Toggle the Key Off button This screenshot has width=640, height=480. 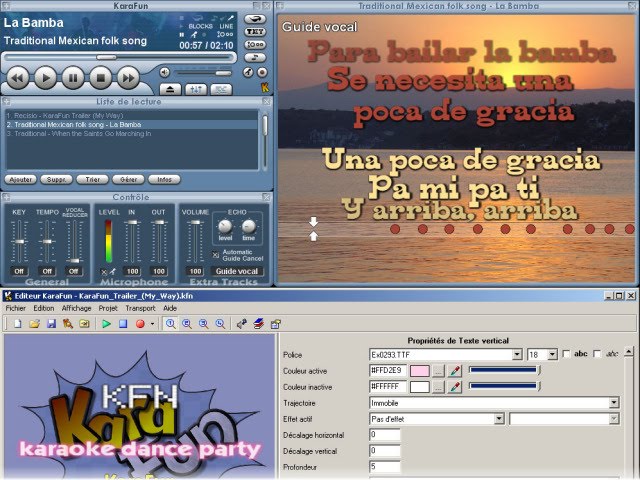19,271
